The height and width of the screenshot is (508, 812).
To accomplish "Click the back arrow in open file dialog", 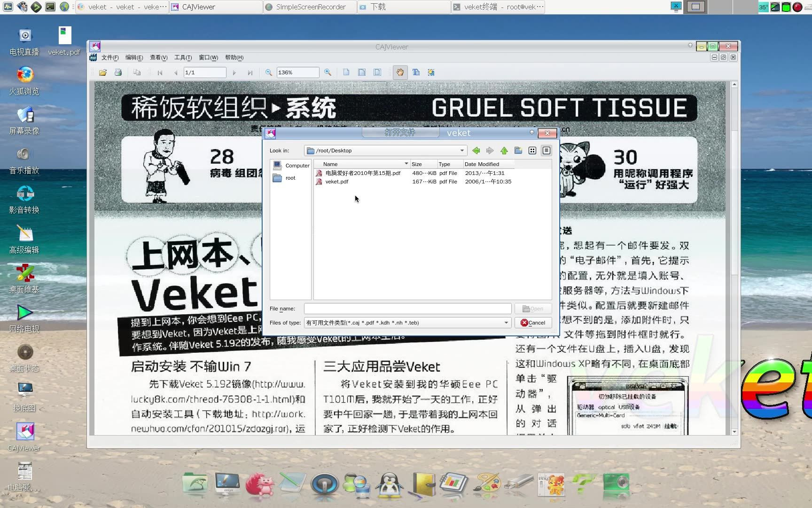I will pyautogui.click(x=476, y=151).
